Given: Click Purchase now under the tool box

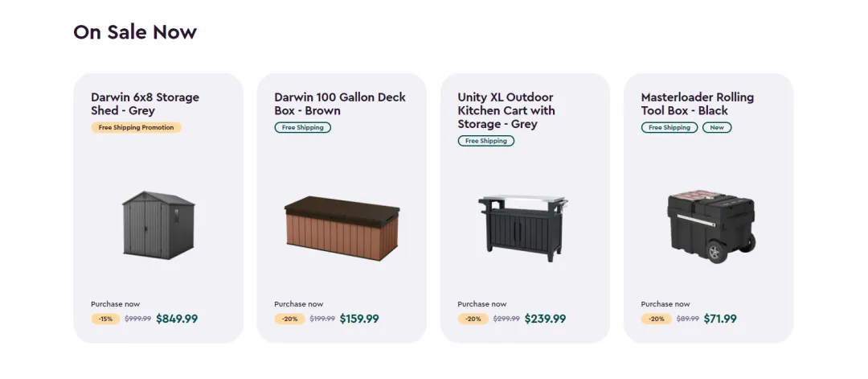Looking at the screenshot, I should (665, 304).
